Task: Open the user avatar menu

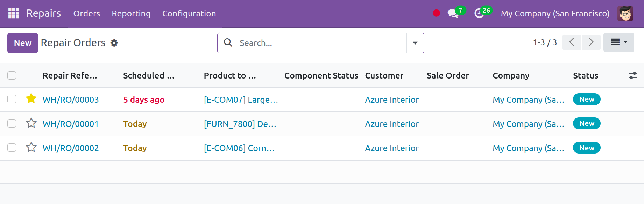Action: 625,13
